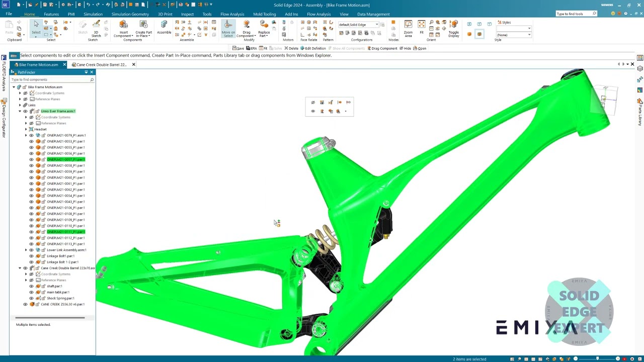Click the Zoom Area tool
This screenshot has width=644, height=362.
coord(408,29)
